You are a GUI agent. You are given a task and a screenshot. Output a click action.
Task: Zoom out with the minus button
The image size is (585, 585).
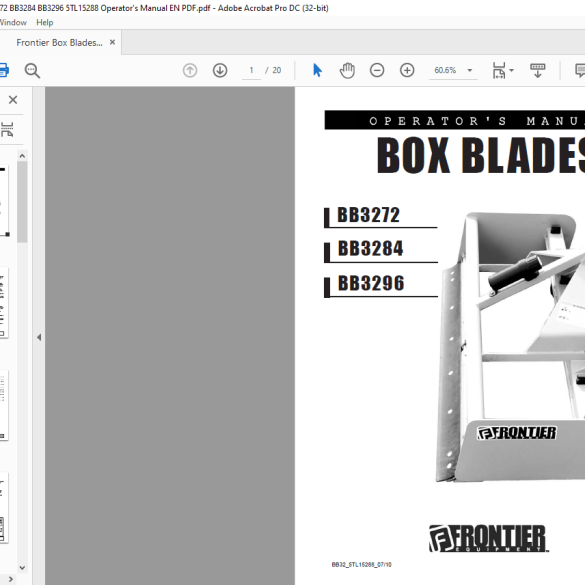pyautogui.click(x=377, y=70)
